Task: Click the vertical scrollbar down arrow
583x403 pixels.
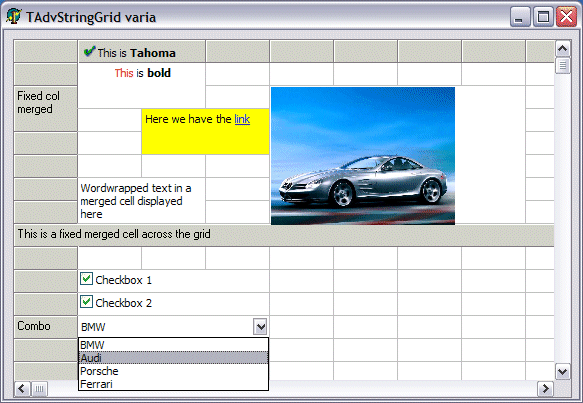Action: tap(563, 371)
